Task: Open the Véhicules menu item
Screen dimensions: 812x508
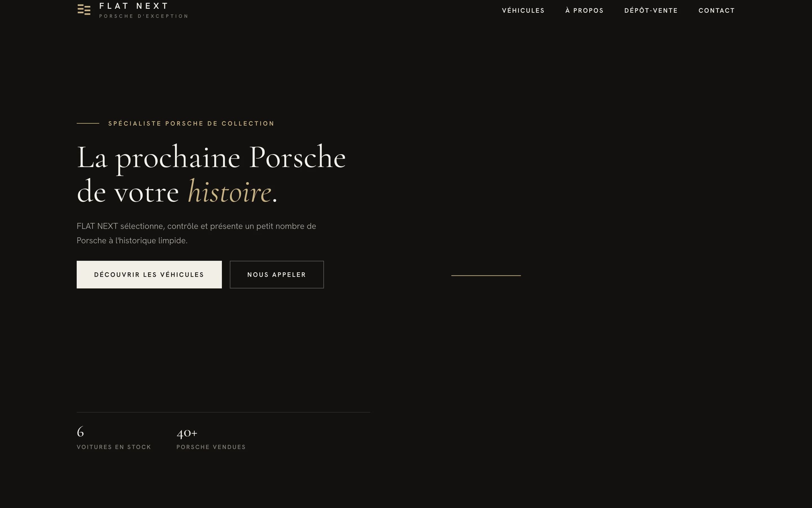Action: tap(523, 10)
